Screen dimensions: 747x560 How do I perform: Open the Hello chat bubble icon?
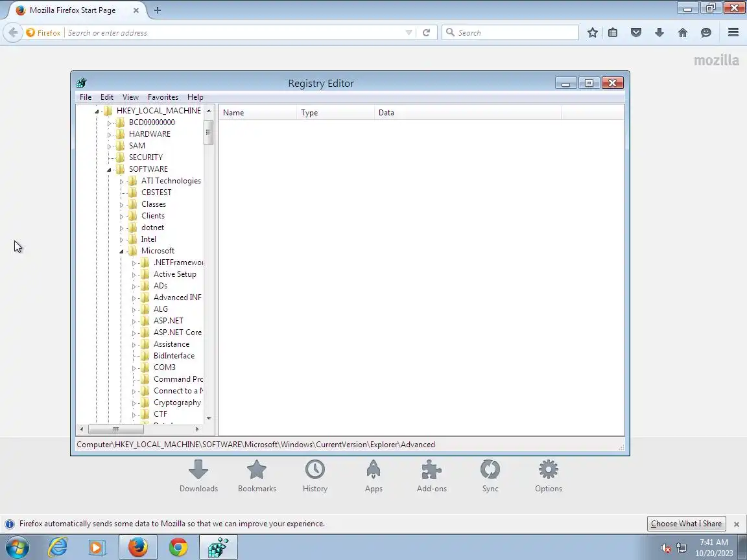click(x=706, y=32)
